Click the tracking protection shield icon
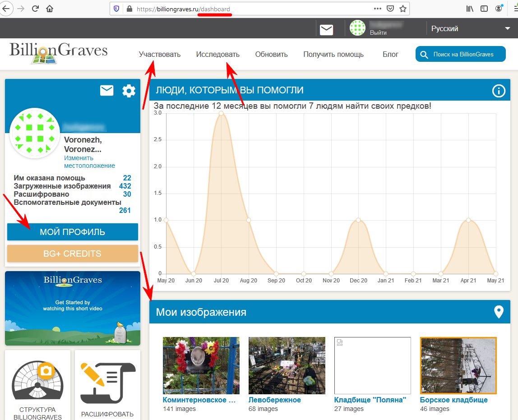 [x=116, y=9]
